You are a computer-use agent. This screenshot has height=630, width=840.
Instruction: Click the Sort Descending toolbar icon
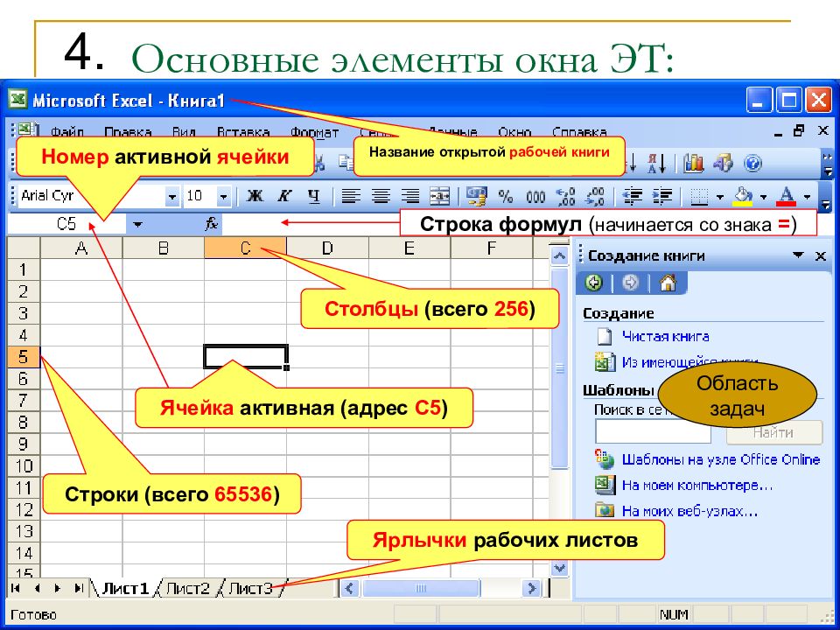coord(656,163)
